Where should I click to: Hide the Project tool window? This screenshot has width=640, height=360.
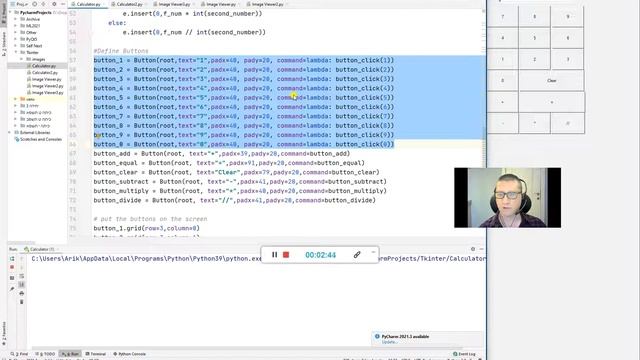(x=63, y=4)
